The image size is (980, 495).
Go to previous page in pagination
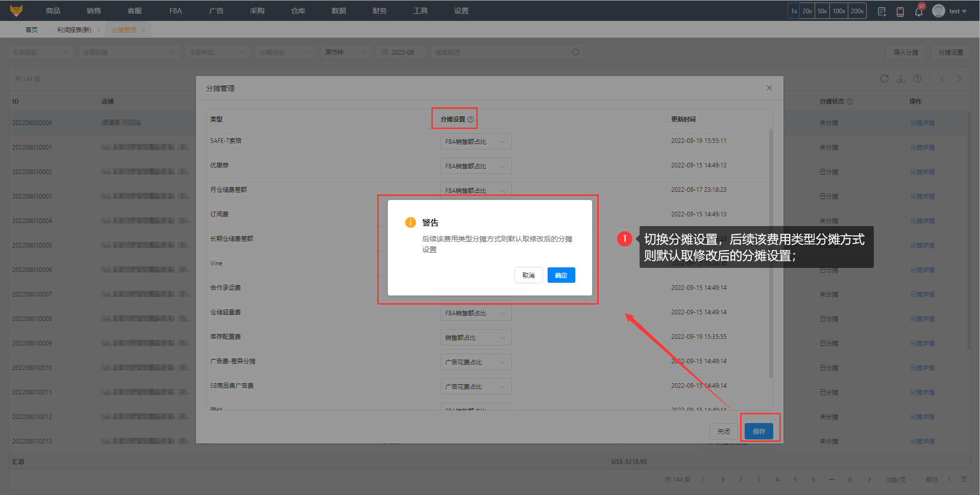(x=703, y=480)
